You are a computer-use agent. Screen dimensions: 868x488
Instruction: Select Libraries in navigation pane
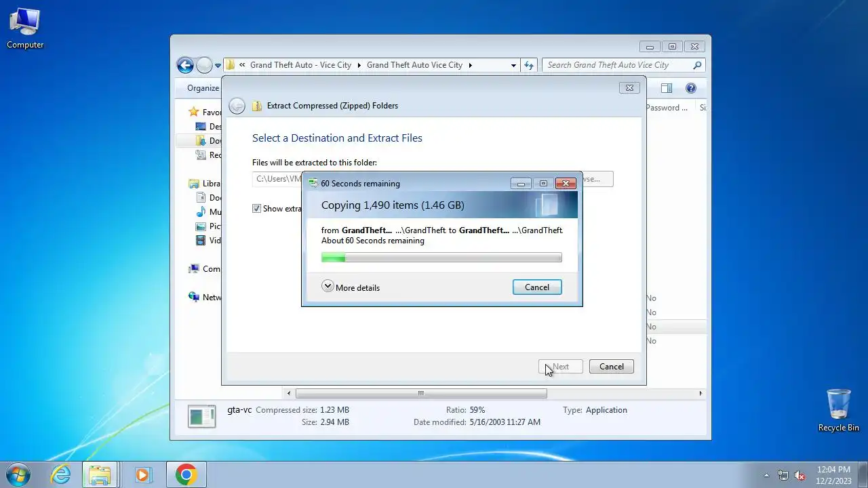[205, 183]
